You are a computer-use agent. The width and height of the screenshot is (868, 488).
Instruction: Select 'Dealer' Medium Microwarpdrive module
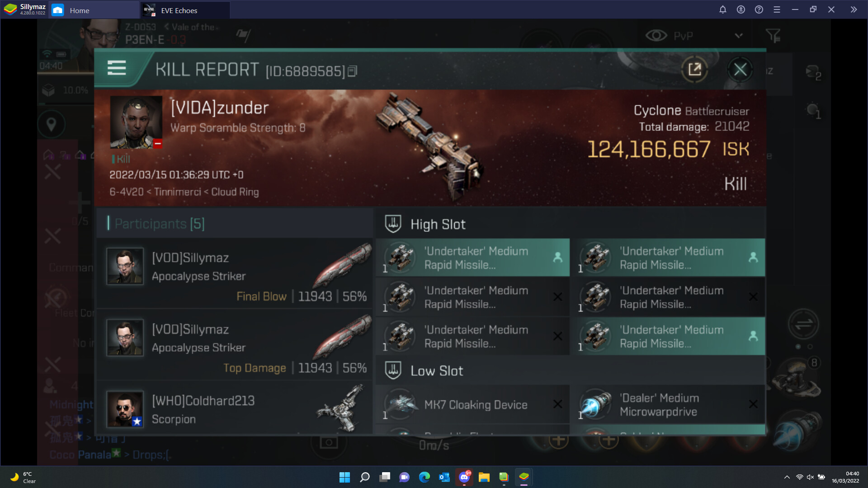pyautogui.click(x=668, y=404)
